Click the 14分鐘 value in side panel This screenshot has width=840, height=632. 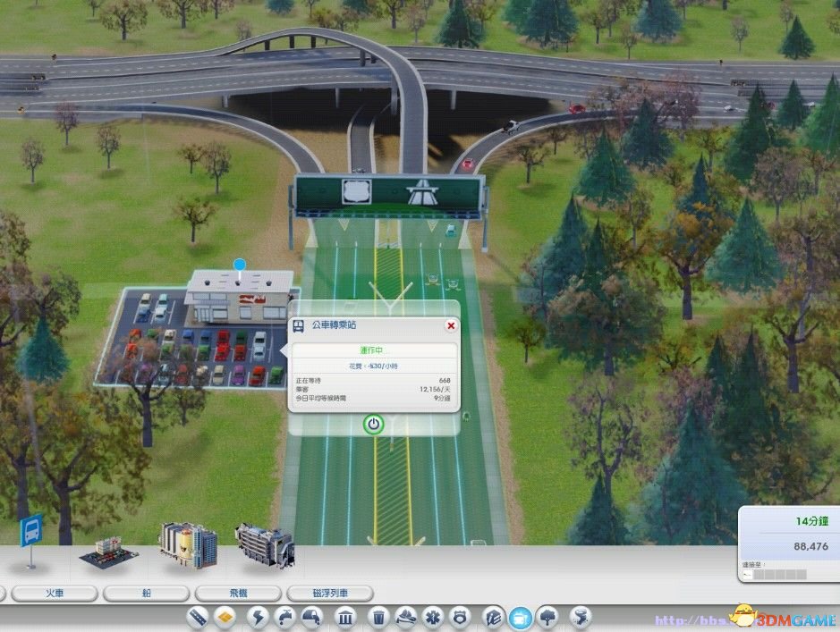click(x=811, y=521)
